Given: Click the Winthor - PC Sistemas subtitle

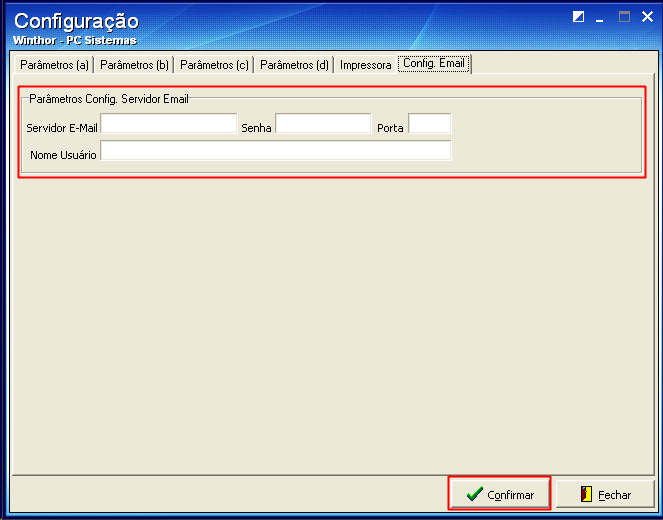Looking at the screenshot, I should click(x=74, y=40).
